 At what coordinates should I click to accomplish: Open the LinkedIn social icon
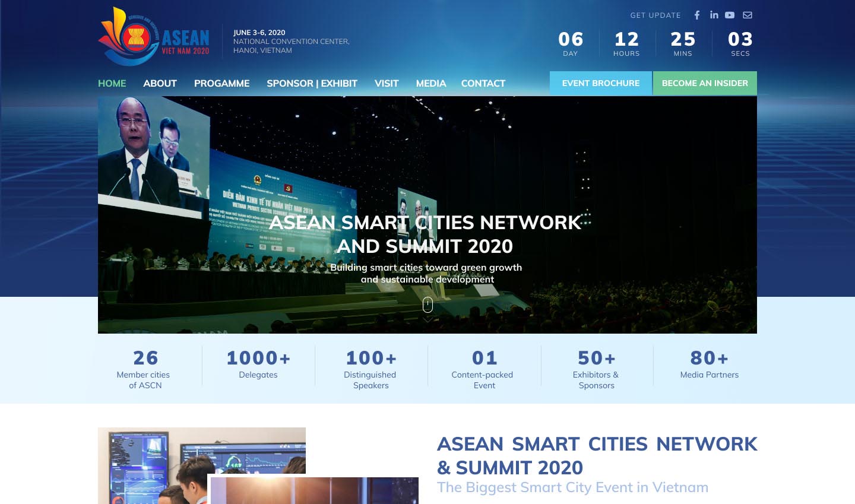pos(714,15)
